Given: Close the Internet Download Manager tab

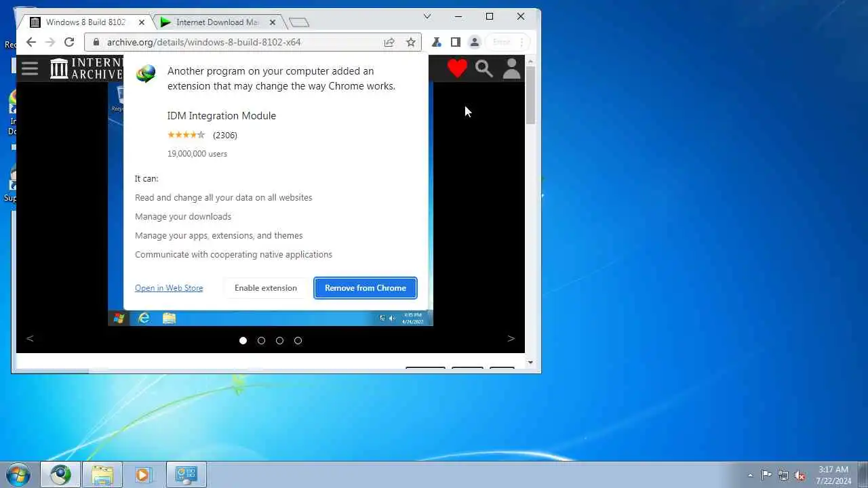Looking at the screenshot, I should click(x=273, y=22).
